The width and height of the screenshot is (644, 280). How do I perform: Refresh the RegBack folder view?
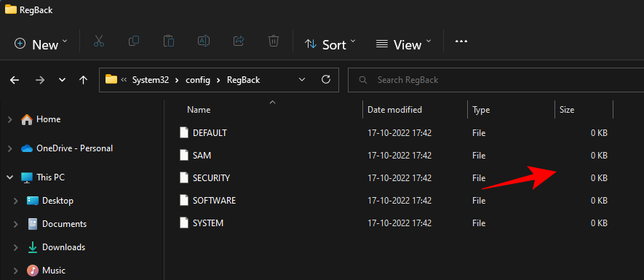pos(326,80)
